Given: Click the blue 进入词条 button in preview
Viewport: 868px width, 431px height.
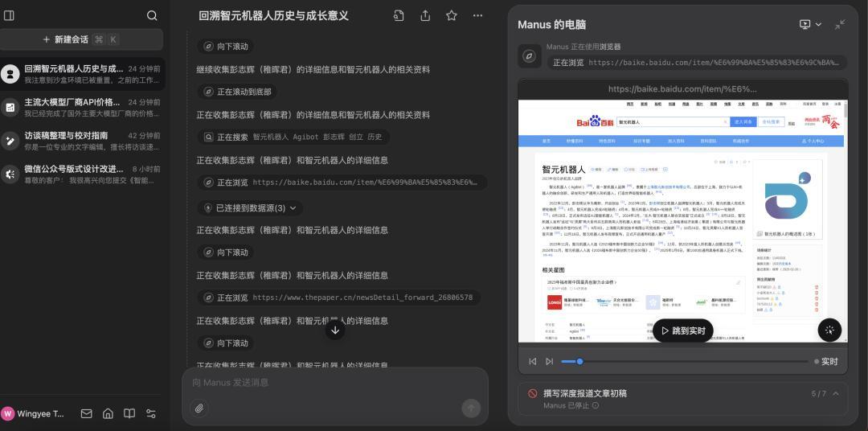Looking at the screenshot, I should click(x=743, y=121).
